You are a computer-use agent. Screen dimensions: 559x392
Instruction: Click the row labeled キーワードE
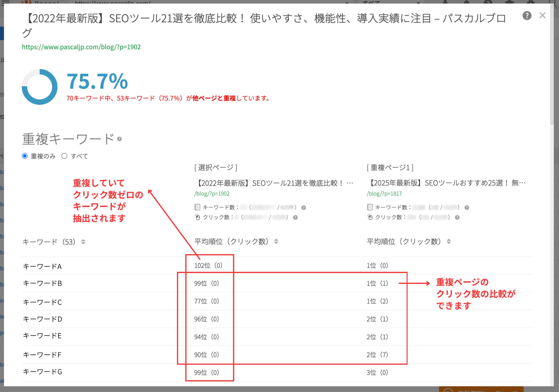[x=277, y=337]
